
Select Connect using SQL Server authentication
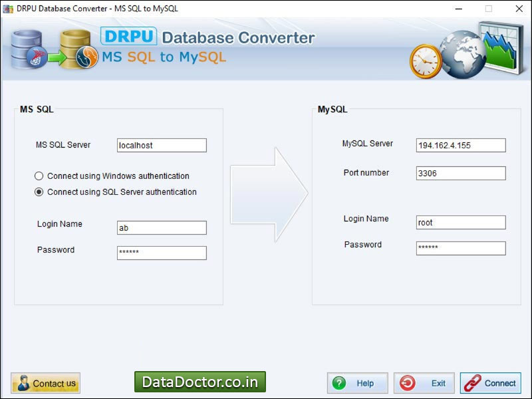39,192
